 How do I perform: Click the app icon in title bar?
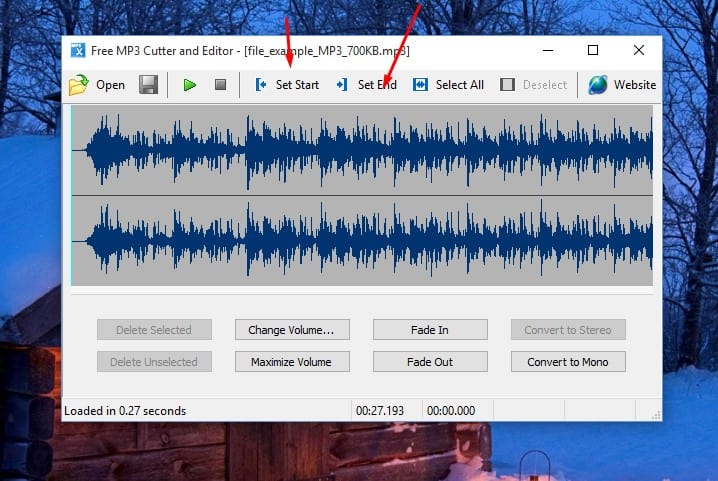coord(78,51)
